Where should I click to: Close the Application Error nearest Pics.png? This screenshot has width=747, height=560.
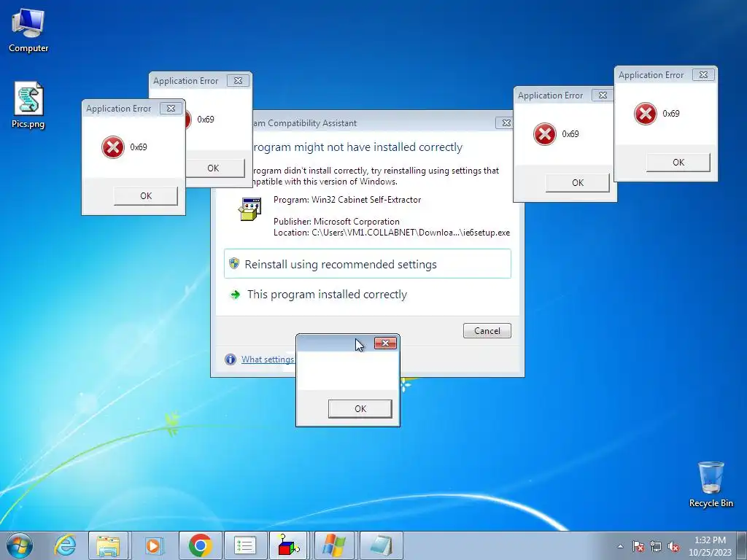point(171,109)
